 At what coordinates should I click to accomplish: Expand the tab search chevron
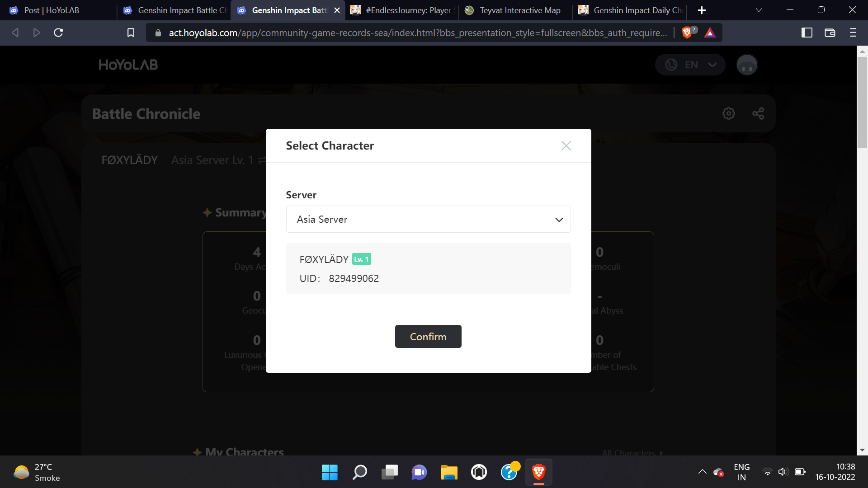pos(759,10)
